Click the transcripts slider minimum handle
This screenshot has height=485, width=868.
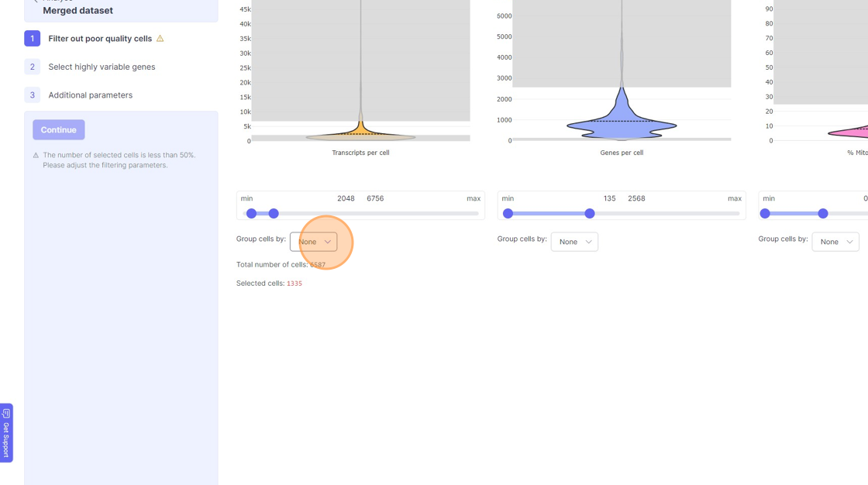(251, 213)
